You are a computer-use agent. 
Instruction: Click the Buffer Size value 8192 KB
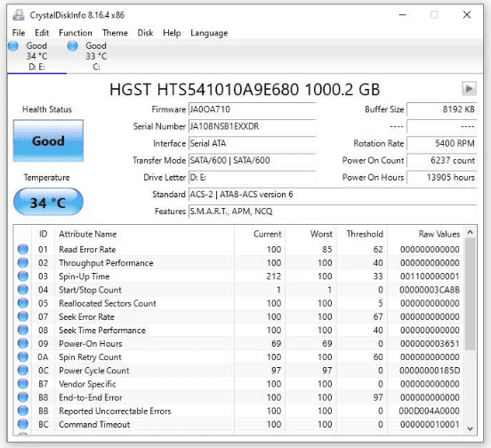click(x=442, y=109)
